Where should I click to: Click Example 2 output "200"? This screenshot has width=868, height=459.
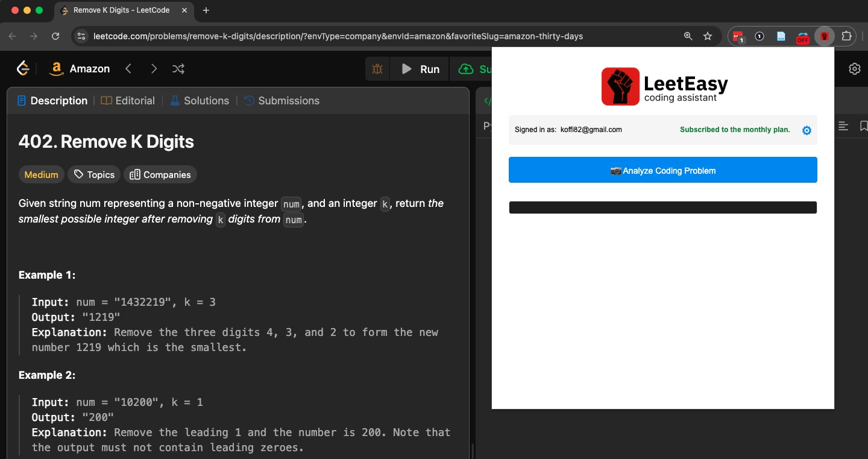click(98, 417)
